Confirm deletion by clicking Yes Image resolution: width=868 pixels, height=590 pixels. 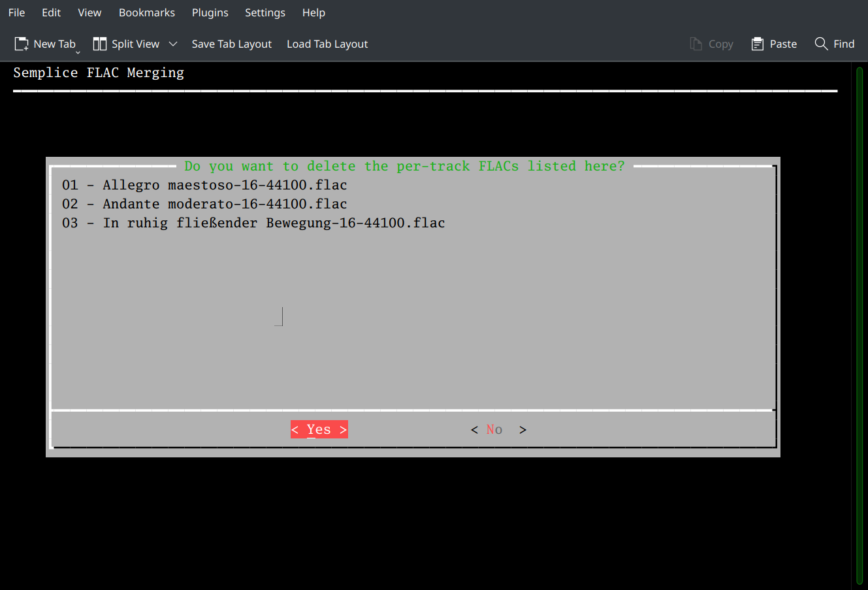pyautogui.click(x=319, y=429)
